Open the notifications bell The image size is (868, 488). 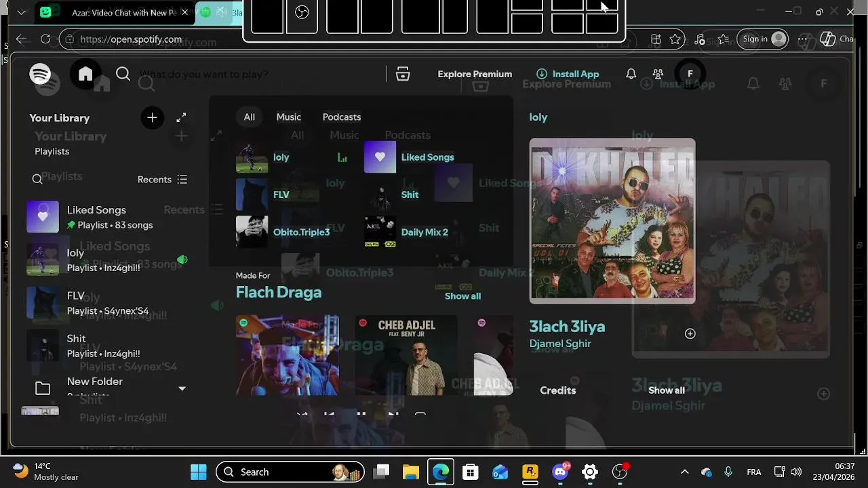631,74
